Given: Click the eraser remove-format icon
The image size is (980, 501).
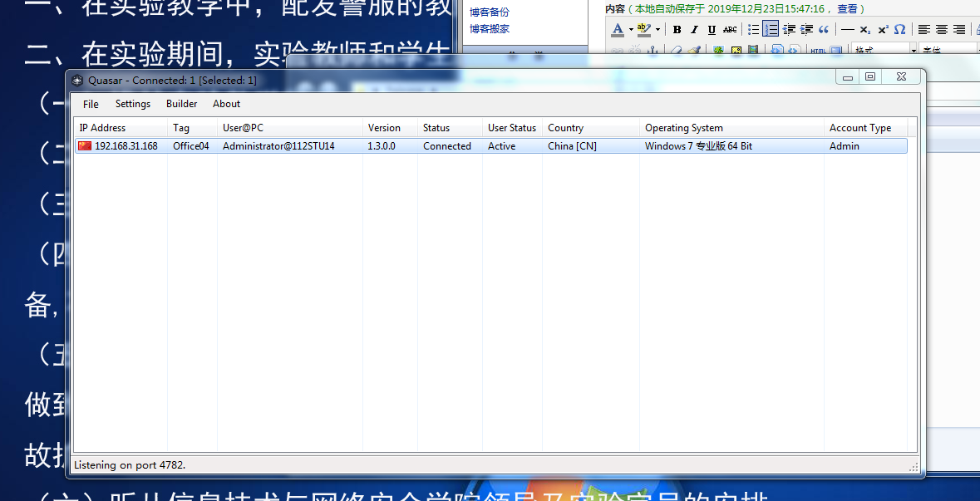Looking at the screenshot, I should click(x=677, y=50).
